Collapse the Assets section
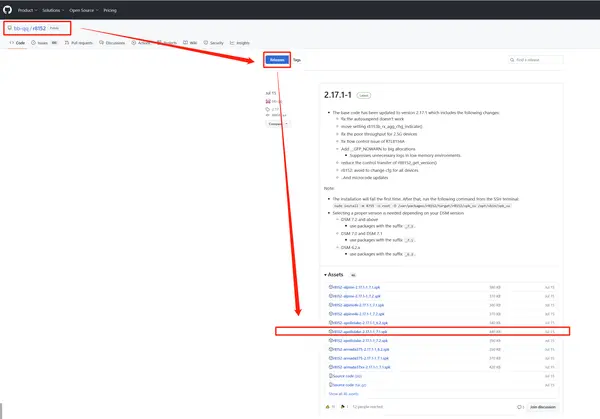 point(334,275)
